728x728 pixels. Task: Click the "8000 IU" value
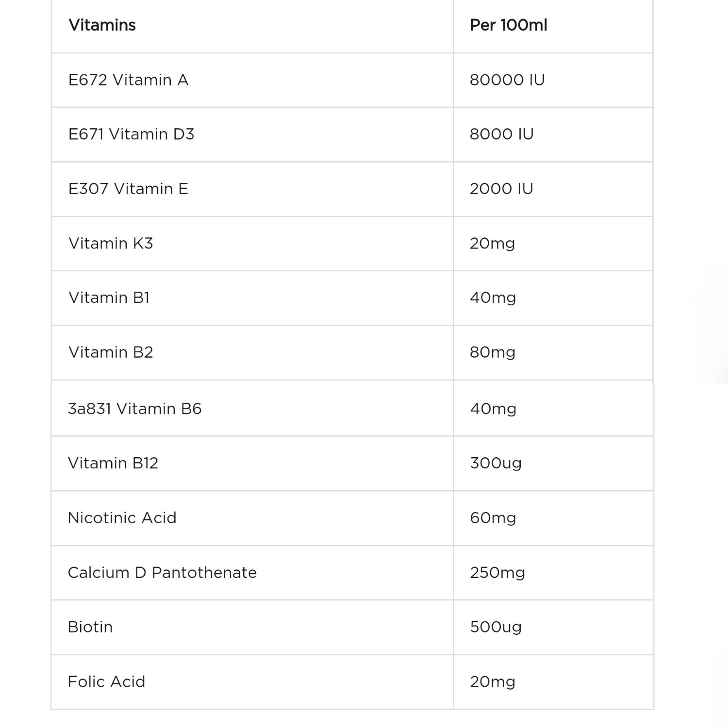tap(501, 134)
